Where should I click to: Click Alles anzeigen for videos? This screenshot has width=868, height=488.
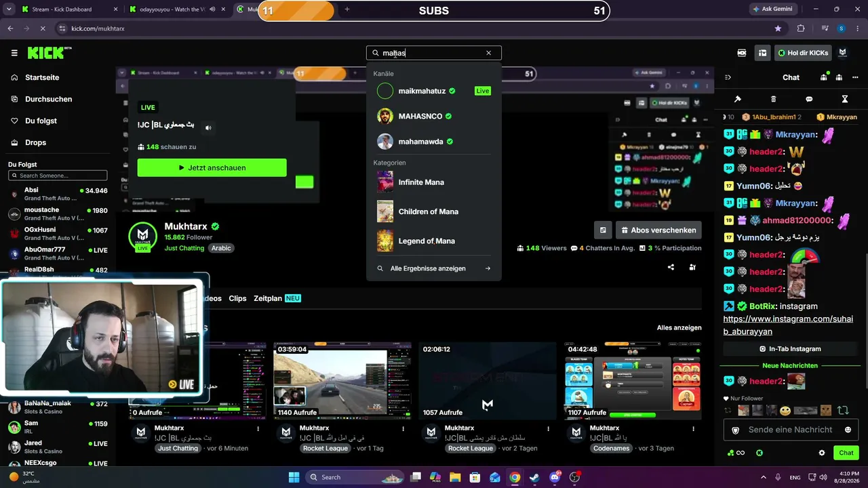click(679, 327)
